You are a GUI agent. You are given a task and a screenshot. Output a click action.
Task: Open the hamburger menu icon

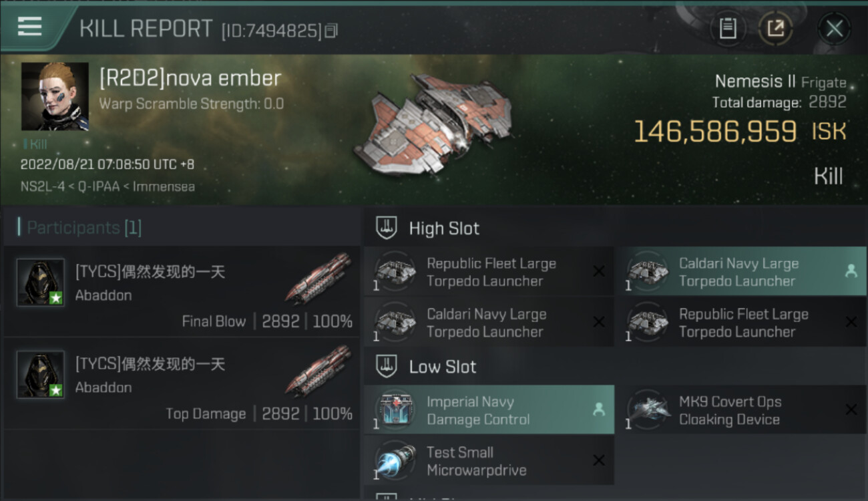click(x=29, y=27)
